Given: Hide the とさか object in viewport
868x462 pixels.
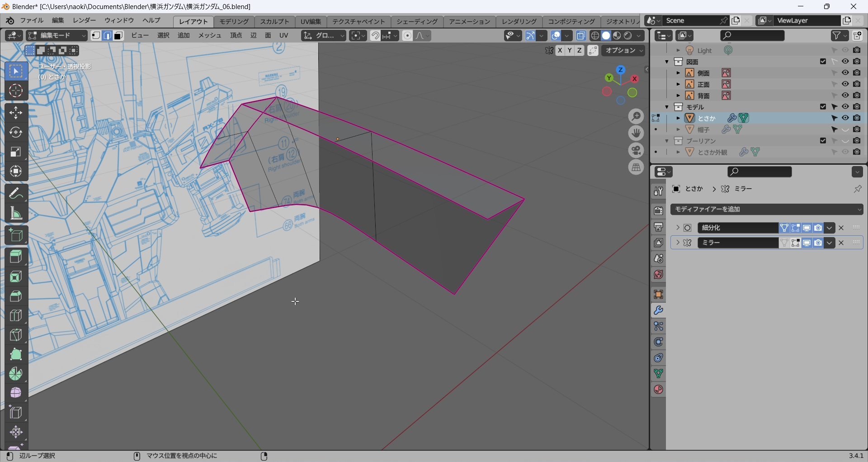Looking at the screenshot, I should coord(845,118).
